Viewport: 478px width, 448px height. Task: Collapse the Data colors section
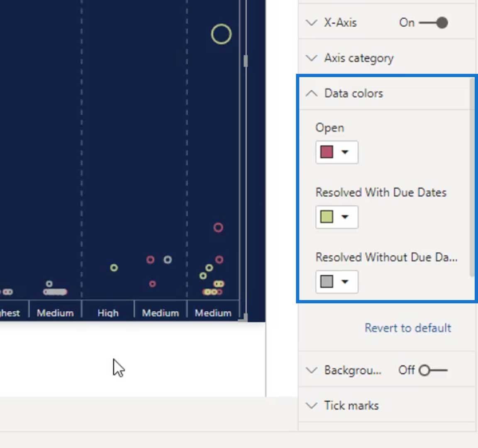coord(311,93)
